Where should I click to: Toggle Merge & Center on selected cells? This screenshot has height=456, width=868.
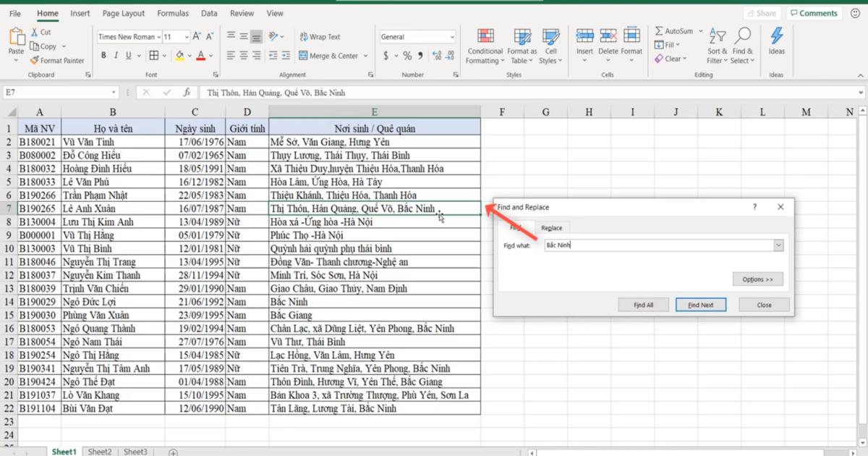coord(303,56)
